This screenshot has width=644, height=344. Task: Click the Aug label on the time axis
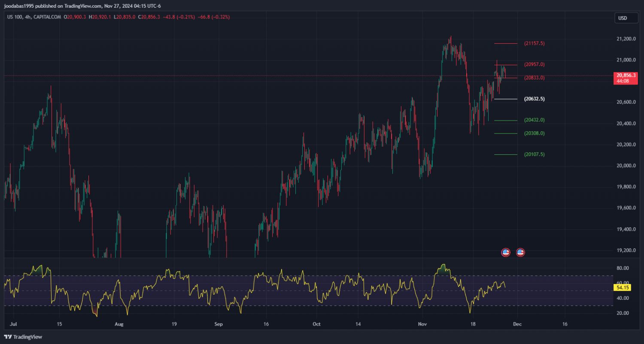[119, 324]
